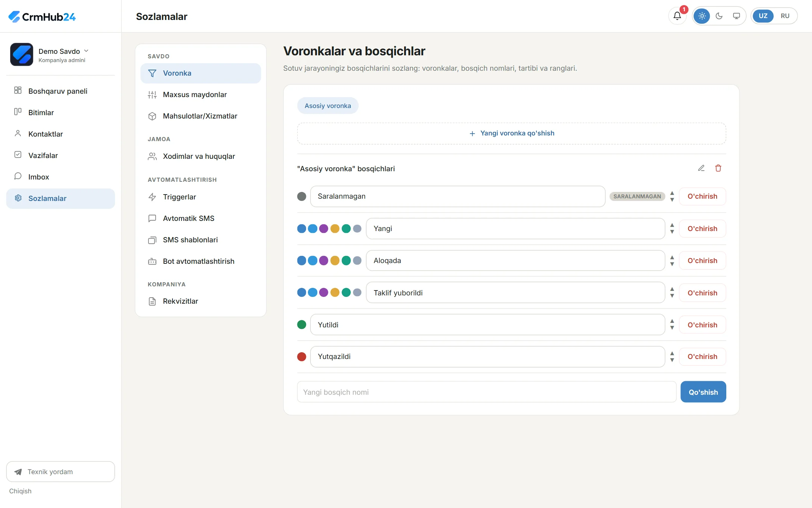Click reorder arrows for Yutildi stage
This screenshot has width=812, height=508.
(672, 325)
